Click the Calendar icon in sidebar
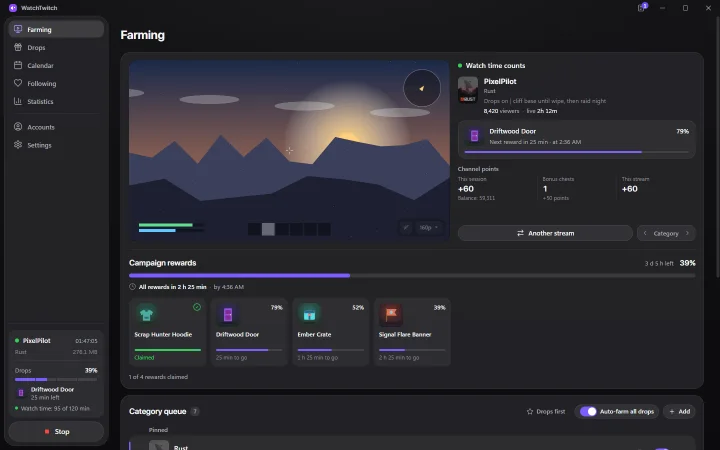The width and height of the screenshot is (720, 450). coord(18,65)
